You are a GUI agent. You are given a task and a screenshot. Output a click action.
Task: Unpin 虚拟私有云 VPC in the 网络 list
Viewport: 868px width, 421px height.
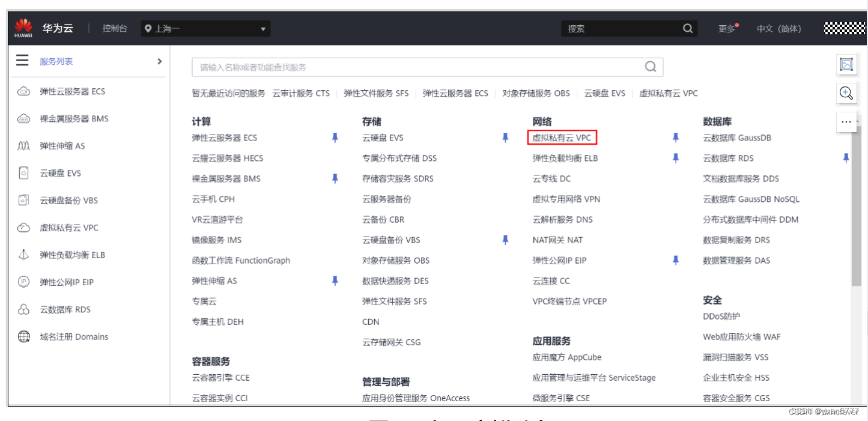tap(676, 138)
